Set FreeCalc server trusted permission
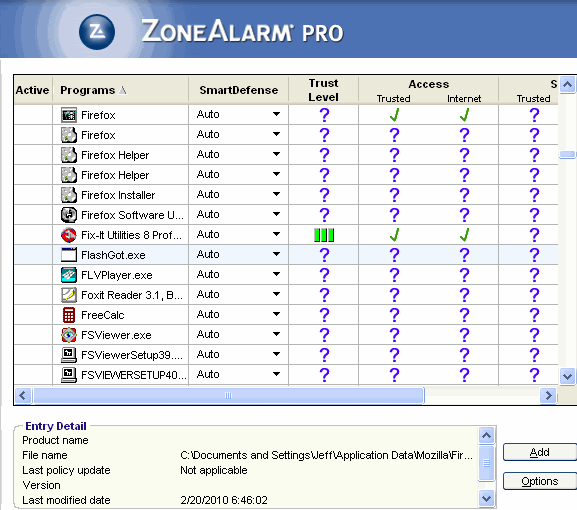Viewport: 577px width, 510px height. (x=534, y=315)
